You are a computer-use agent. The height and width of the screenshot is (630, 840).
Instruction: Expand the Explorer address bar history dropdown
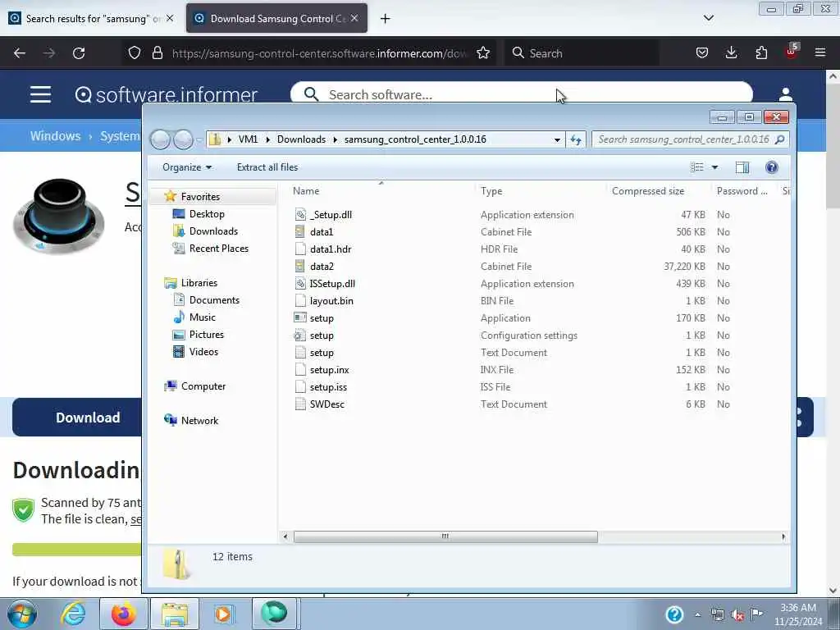pyautogui.click(x=557, y=139)
